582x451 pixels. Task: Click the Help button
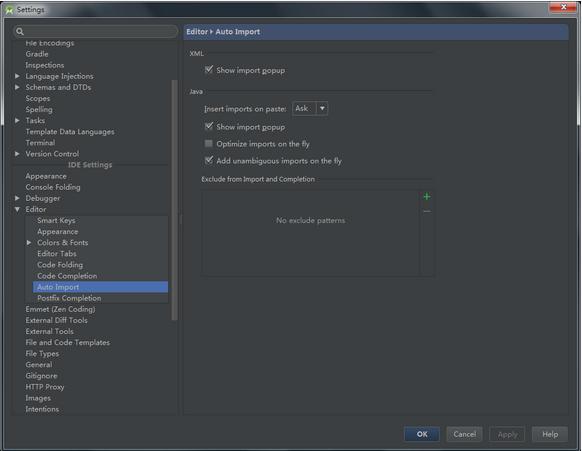(x=550, y=434)
